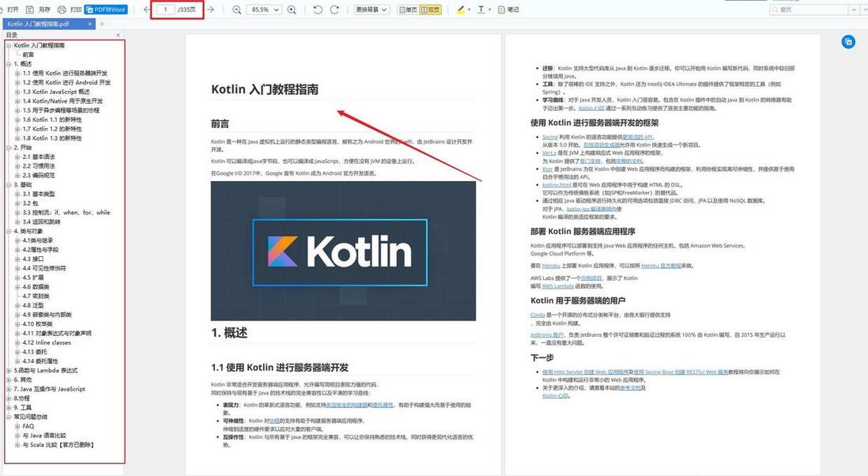
Task: Expand the 5.函数与 Lambda 表达式 node
Action: (x=9, y=371)
